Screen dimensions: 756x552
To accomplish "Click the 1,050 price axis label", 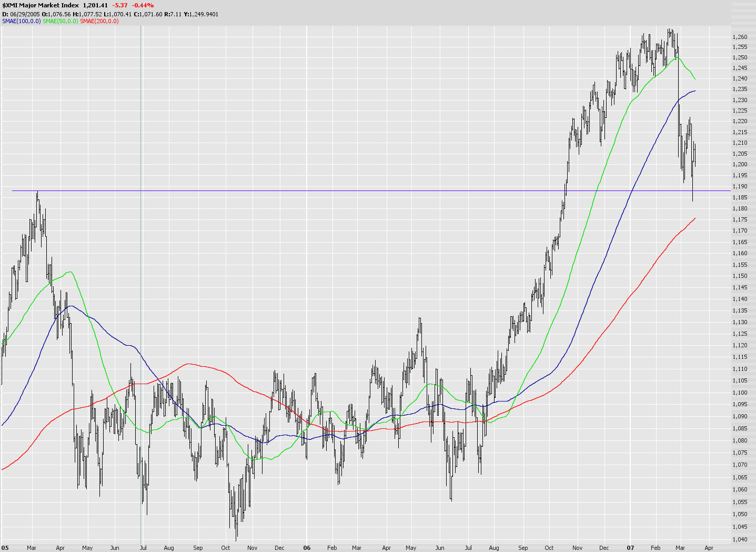I will tap(740, 514).
